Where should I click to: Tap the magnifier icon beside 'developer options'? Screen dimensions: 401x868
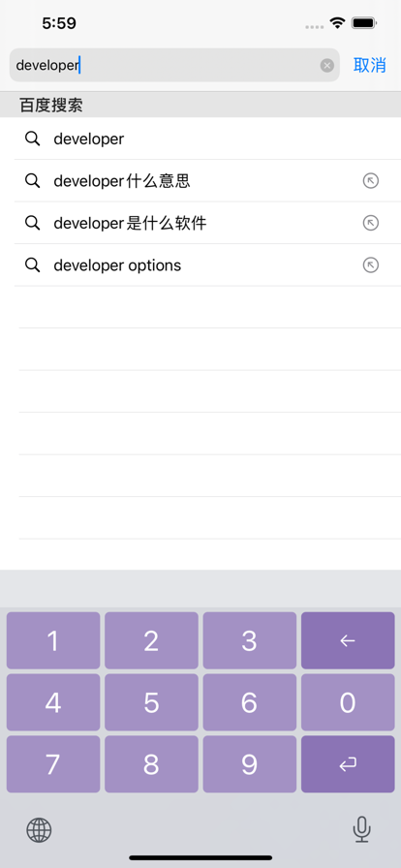[33, 265]
